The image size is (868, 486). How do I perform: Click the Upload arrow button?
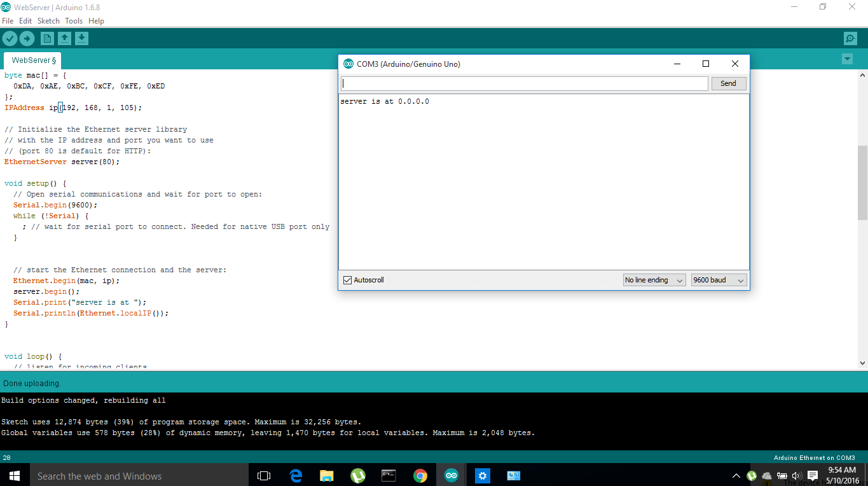pos(27,39)
